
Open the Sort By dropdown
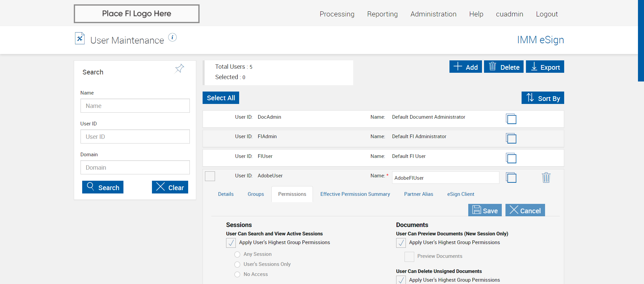point(542,98)
